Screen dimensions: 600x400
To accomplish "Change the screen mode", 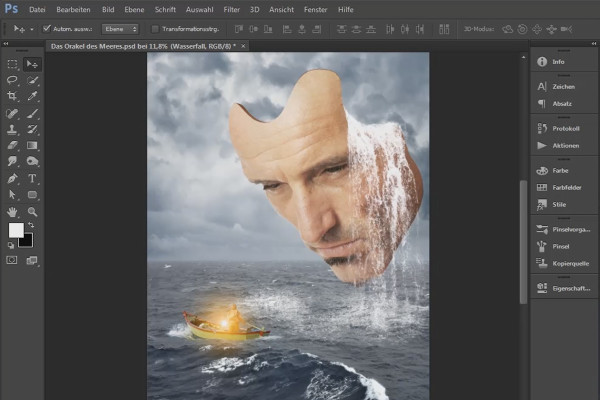I will (32, 260).
